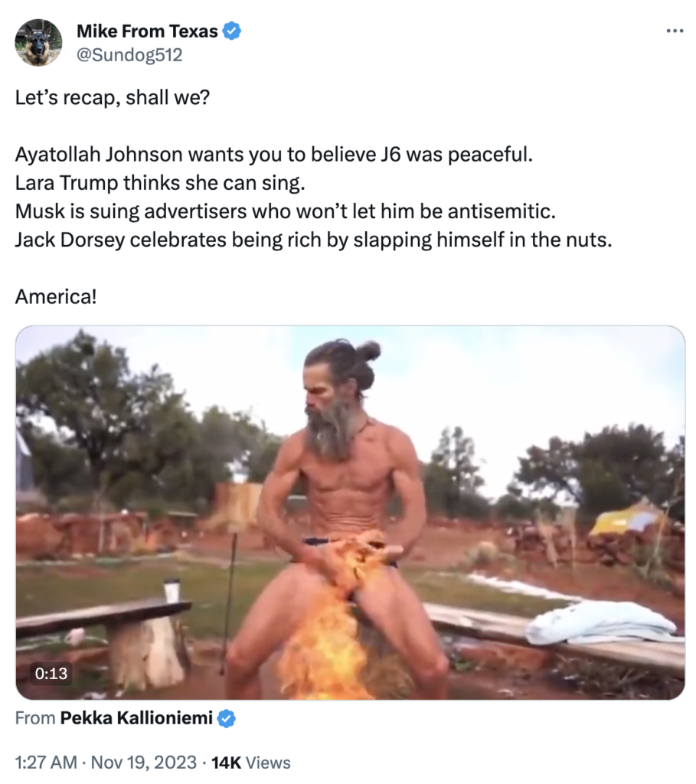This screenshot has height=784, width=696.
Task: Click the Ayatollah Johnson sentence
Action: point(273,154)
